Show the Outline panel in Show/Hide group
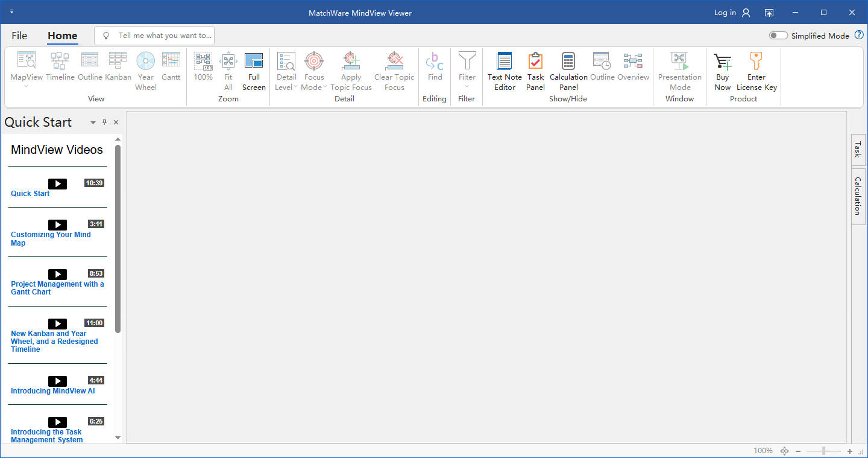 click(602, 66)
